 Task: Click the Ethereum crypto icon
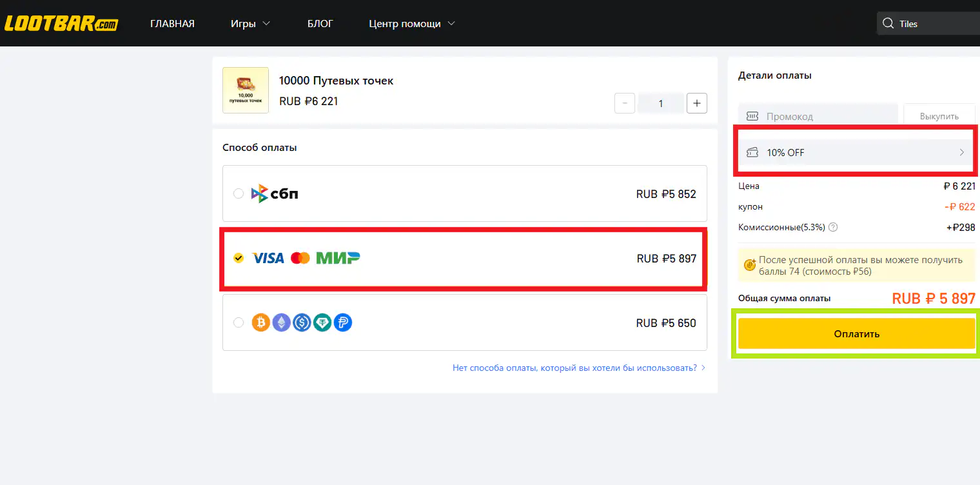point(281,322)
